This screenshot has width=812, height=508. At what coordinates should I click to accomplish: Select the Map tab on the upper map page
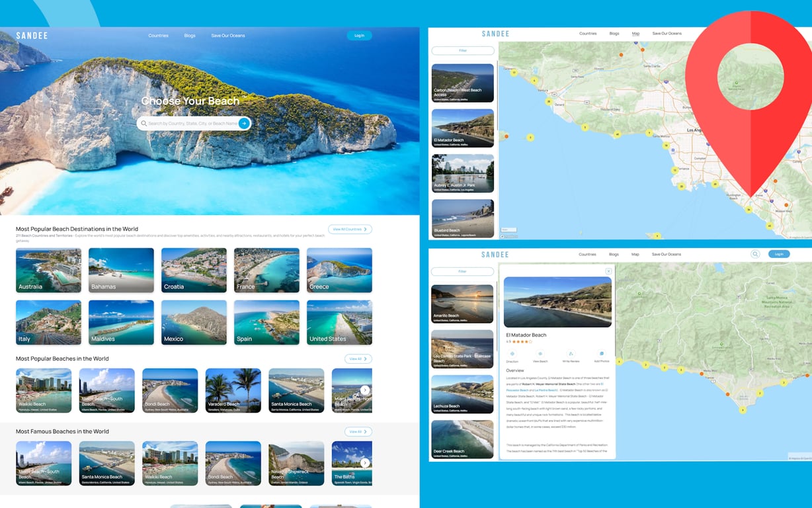click(635, 34)
